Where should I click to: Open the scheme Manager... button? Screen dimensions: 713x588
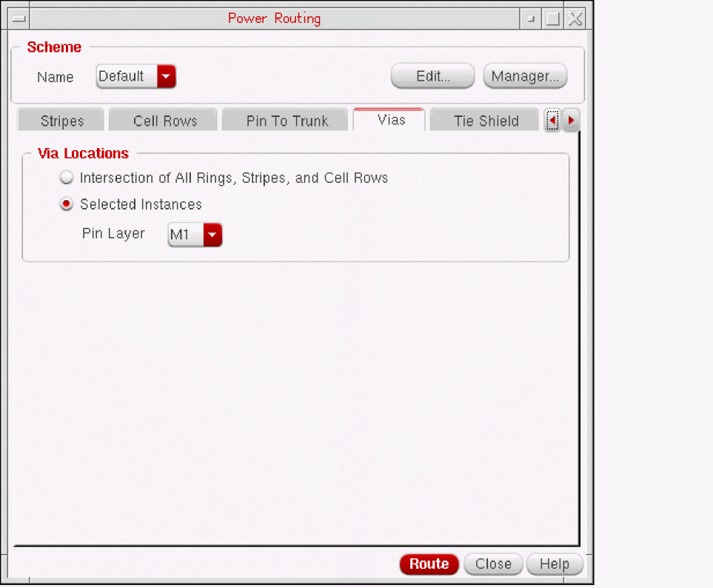(525, 76)
